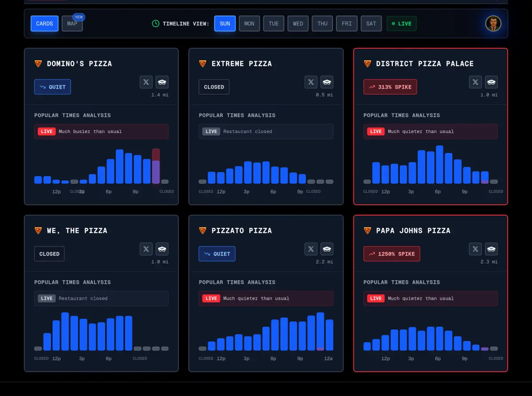Click the X icon on We, The Pizza card

pyautogui.click(x=146, y=249)
